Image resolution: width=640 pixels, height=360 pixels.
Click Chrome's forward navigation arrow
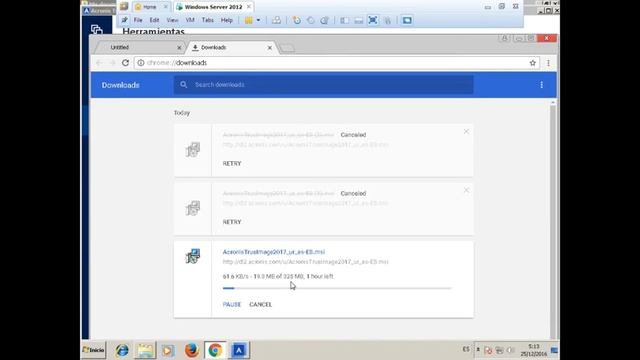(x=112, y=63)
